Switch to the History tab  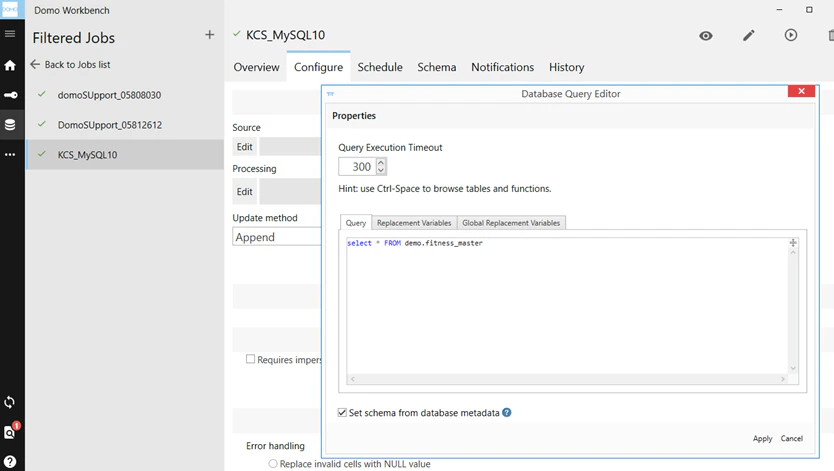(566, 68)
